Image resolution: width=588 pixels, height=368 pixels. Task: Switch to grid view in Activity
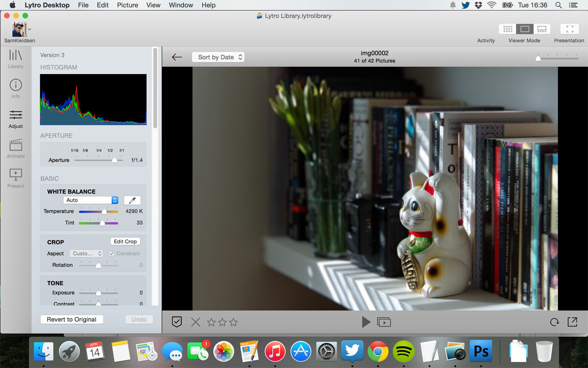point(507,29)
